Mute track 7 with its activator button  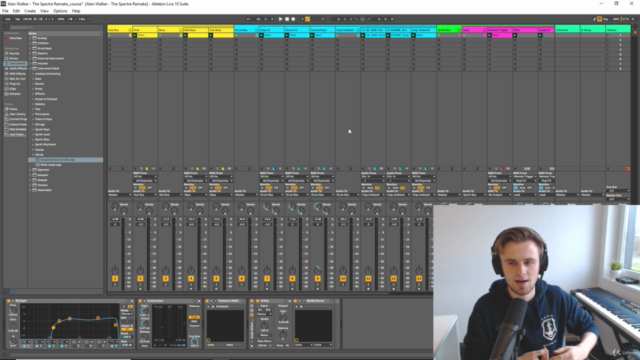coord(267,279)
